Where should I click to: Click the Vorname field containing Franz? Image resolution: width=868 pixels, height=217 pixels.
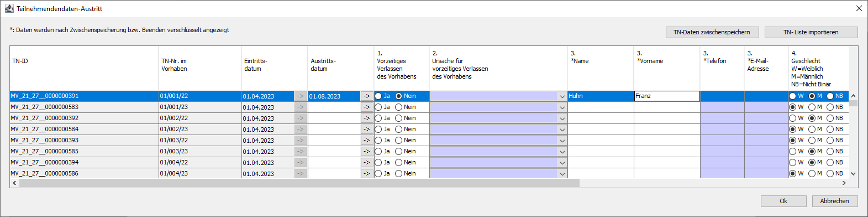click(x=667, y=96)
